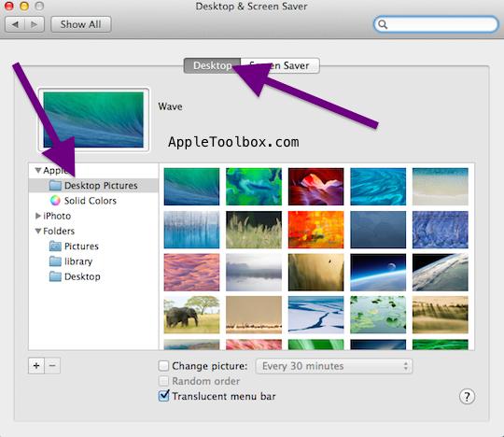Click the back navigation arrow

point(15,24)
